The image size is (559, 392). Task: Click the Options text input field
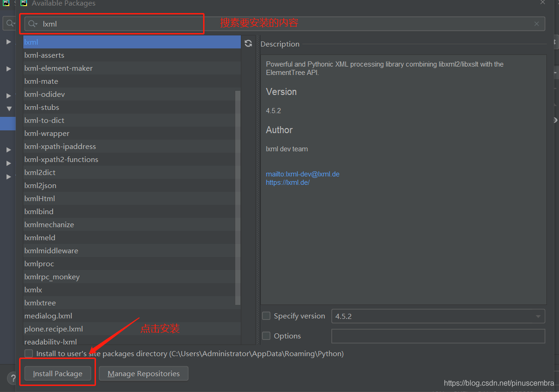pos(438,336)
